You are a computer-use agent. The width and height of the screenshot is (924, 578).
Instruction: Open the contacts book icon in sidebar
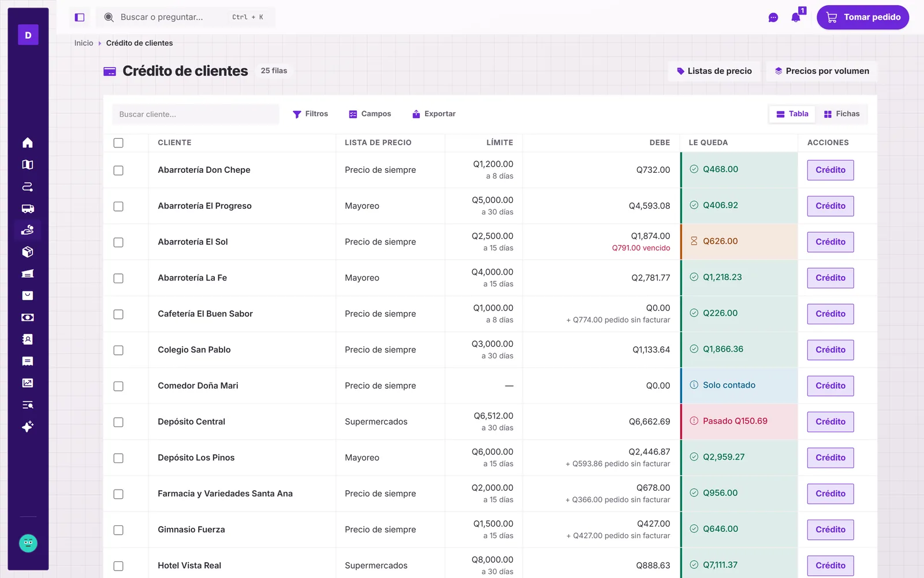point(28,339)
